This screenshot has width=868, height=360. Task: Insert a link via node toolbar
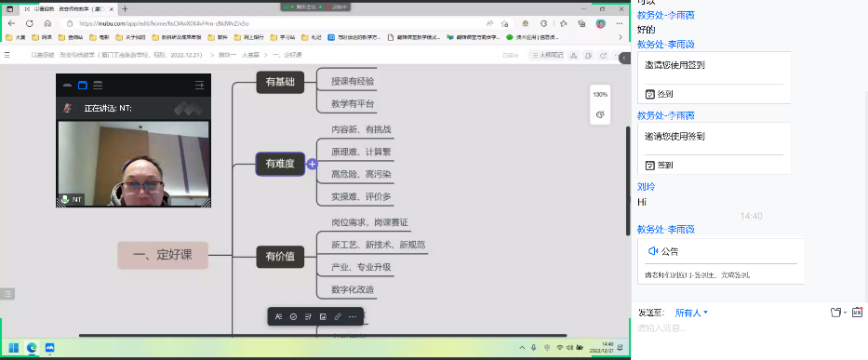coord(338,317)
